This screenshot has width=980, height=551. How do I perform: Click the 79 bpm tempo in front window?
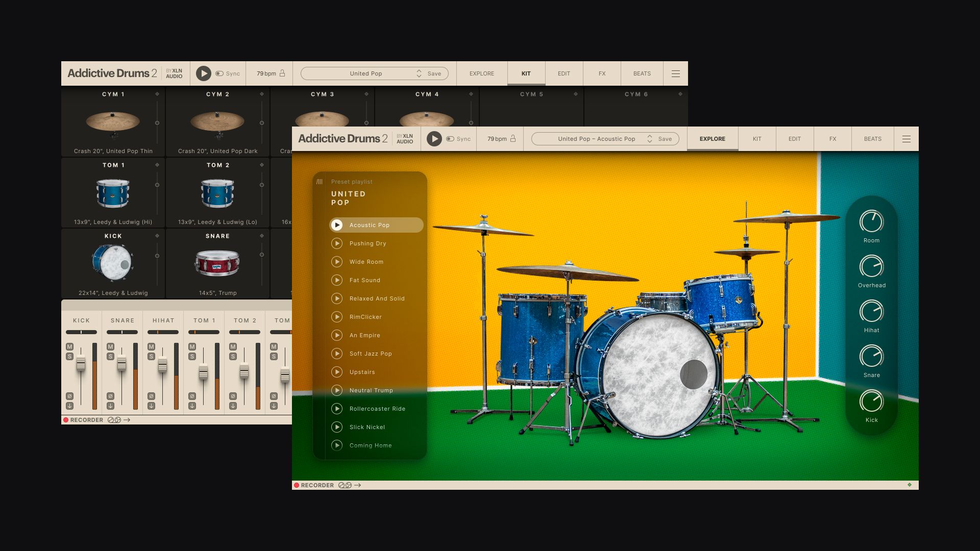click(497, 139)
